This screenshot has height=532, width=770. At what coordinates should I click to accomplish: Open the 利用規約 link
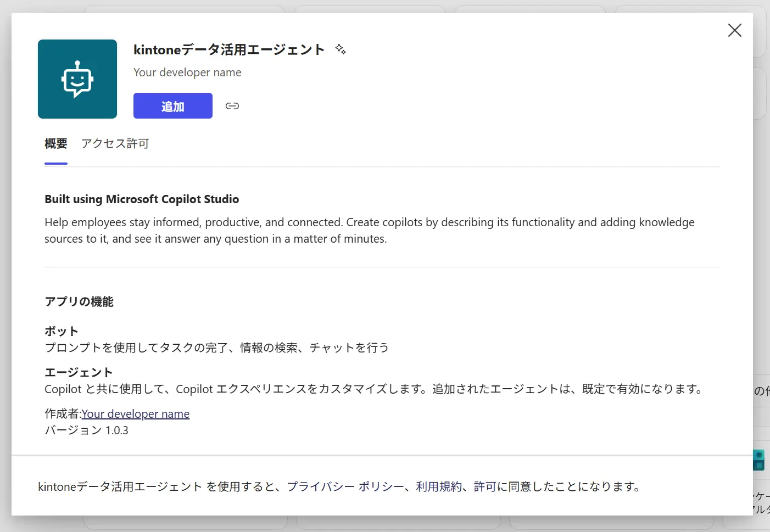[x=439, y=486]
